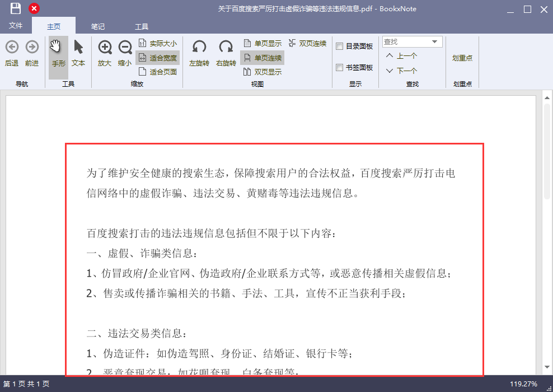Switch to 双页连续 view
This screenshot has height=392, width=553.
(307, 43)
